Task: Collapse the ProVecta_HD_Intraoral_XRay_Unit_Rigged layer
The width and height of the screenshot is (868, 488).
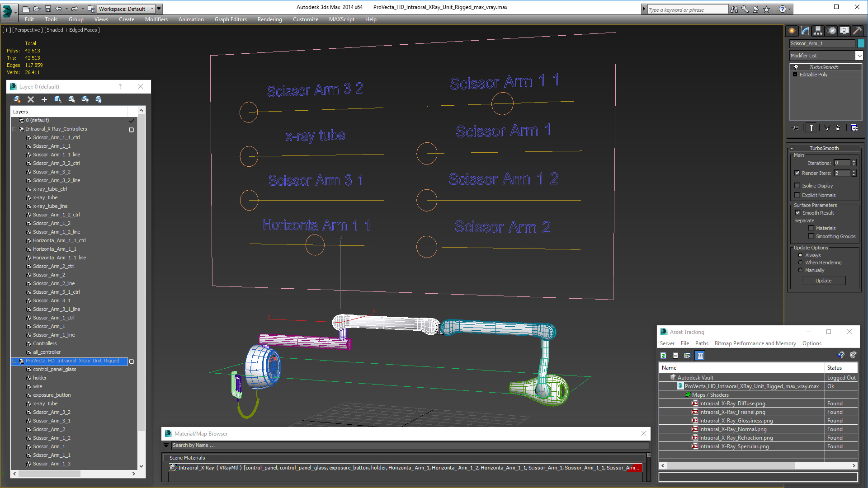Action: click(x=14, y=361)
